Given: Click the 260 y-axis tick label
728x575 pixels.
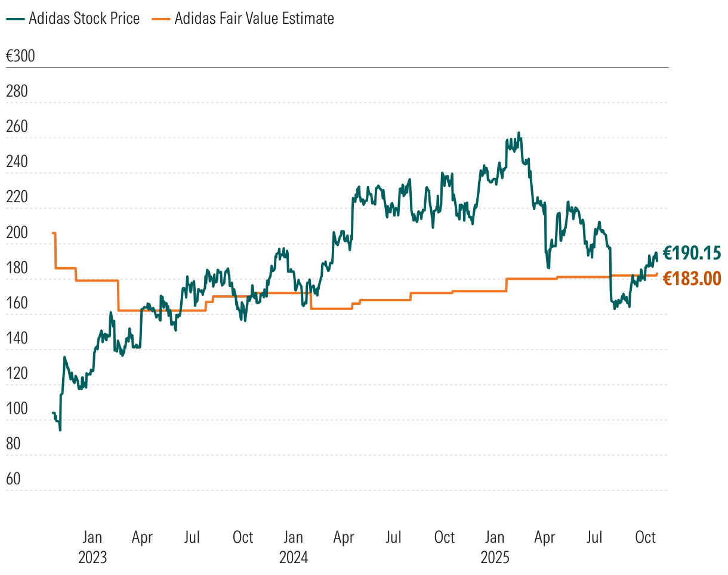Looking at the screenshot, I should [x=17, y=126].
